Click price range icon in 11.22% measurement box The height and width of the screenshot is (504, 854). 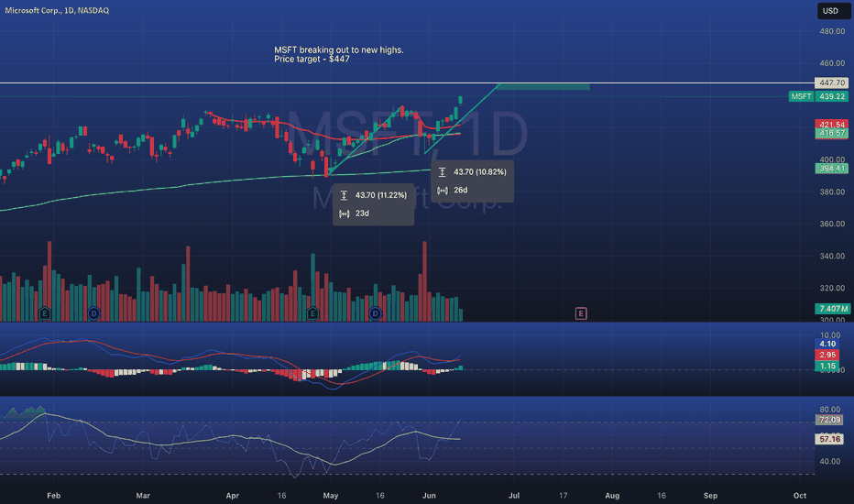[x=344, y=195]
